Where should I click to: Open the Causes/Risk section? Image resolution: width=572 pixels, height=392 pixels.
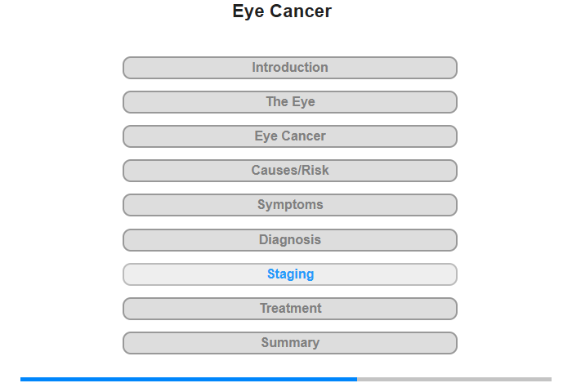pyautogui.click(x=290, y=171)
